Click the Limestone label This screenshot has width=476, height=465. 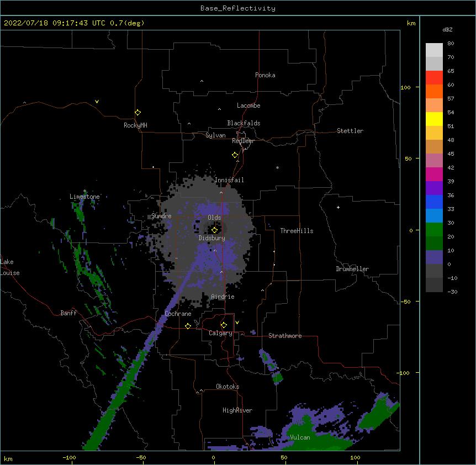tap(84, 197)
